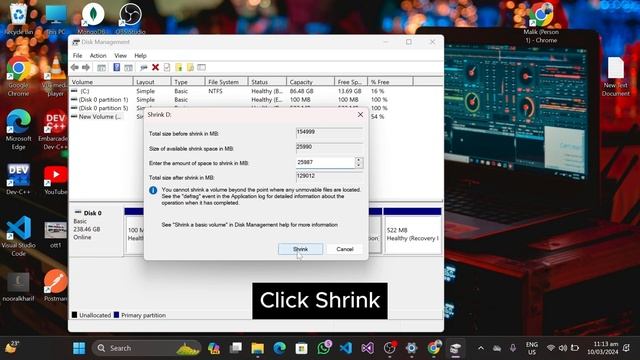This screenshot has width=640, height=360.
Task: Open the New Text Document desktop file
Action: pos(616,76)
